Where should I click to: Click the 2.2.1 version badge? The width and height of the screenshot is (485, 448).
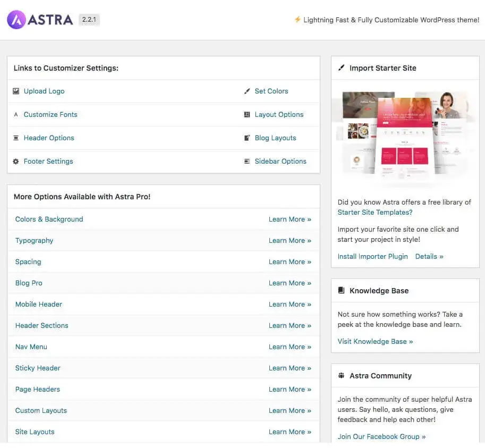89,19
